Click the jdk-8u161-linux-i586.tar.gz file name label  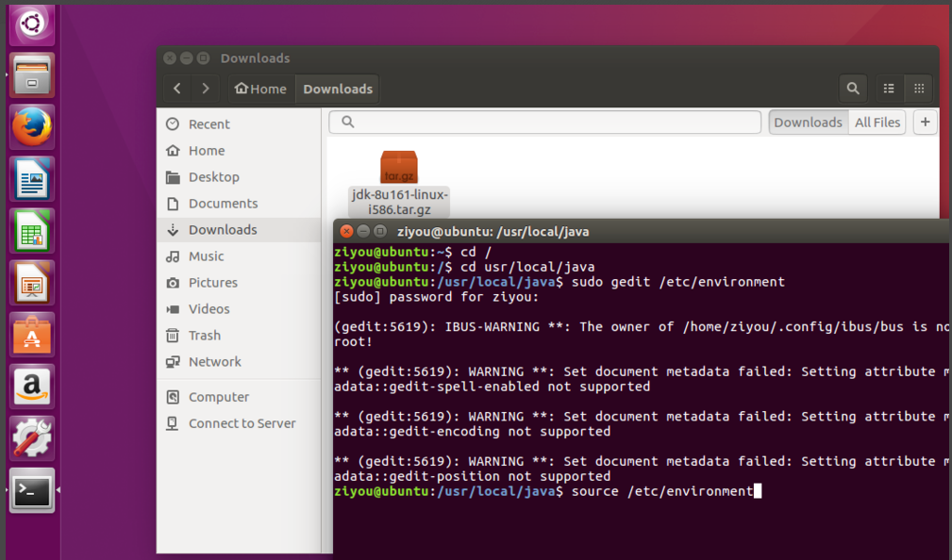click(399, 202)
